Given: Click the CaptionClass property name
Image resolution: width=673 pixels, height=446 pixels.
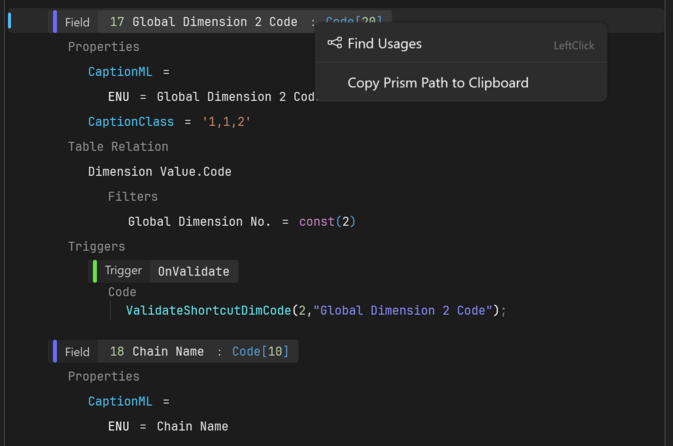Looking at the screenshot, I should (130, 122).
